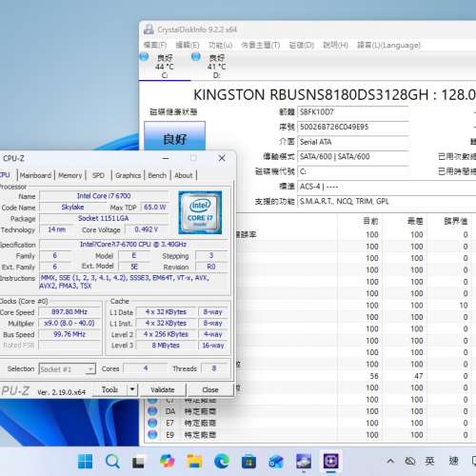
Task: Click the 速 input method tray icon
Action: click(453, 461)
